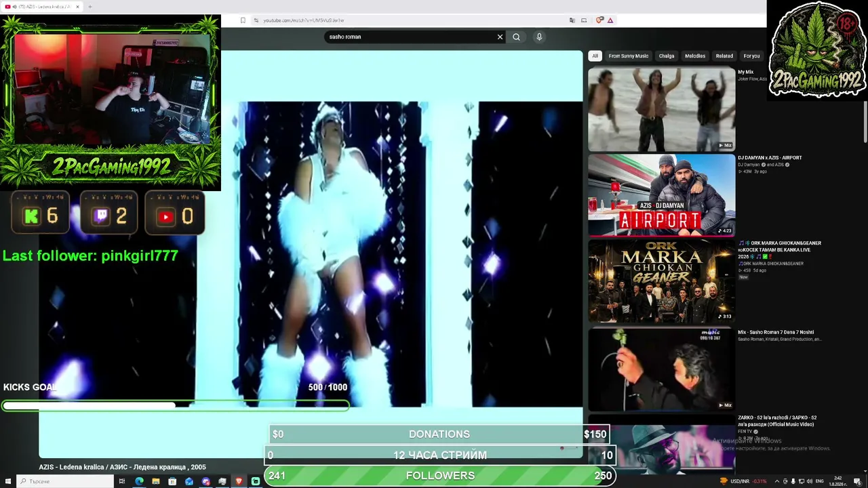Open the 'My Mix' video thumbnail
868x488 pixels.
(x=661, y=109)
